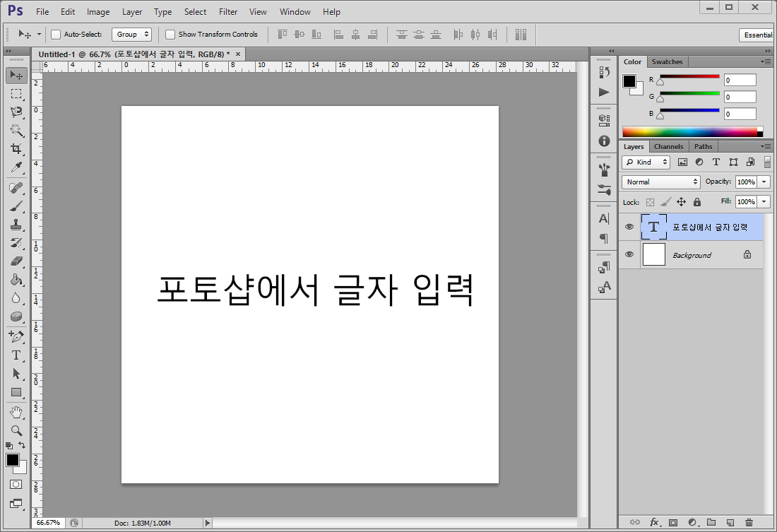Screen dimensions: 777x532
Task: Activate the Crop tool
Action: pyautogui.click(x=16, y=149)
